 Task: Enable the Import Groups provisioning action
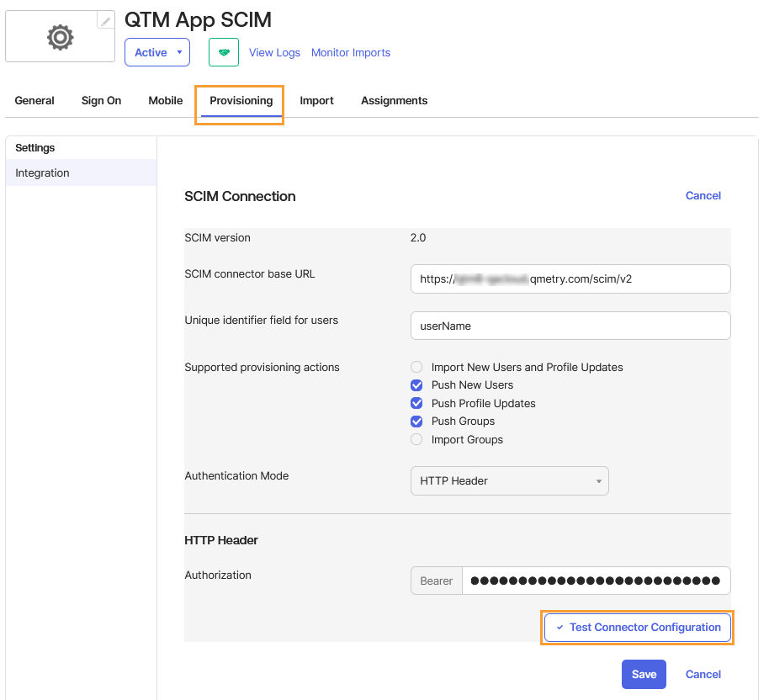tap(416, 439)
